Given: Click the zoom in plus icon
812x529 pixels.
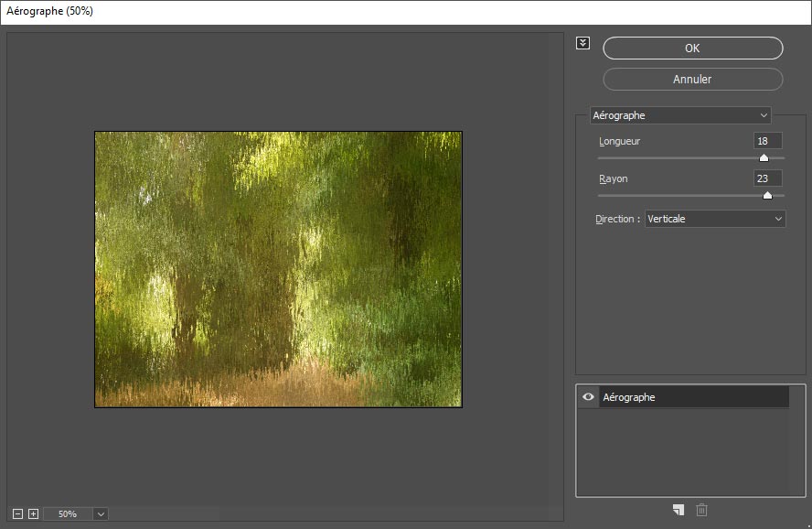Looking at the screenshot, I should tap(33, 513).
